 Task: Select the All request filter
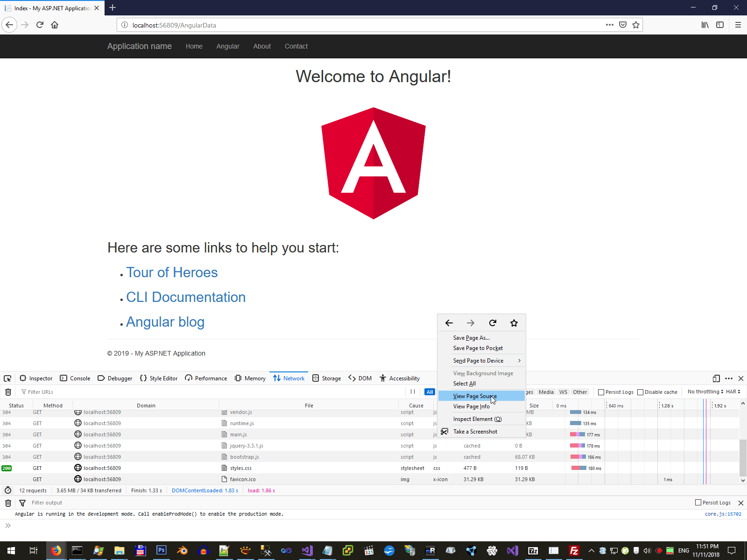click(x=430, y=392)
